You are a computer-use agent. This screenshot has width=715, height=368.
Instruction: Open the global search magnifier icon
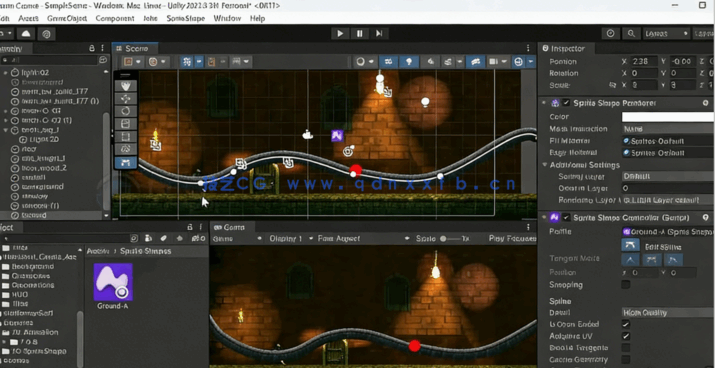(631, 33)
